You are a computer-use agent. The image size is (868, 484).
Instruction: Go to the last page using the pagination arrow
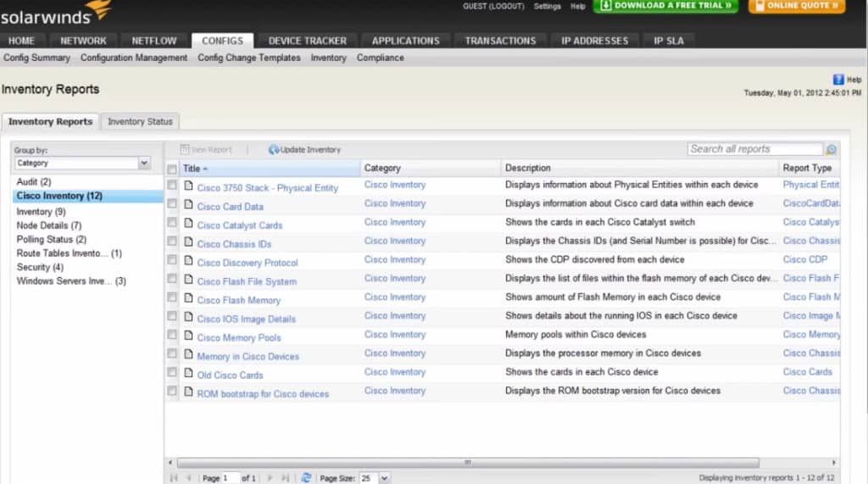[285, 477]
